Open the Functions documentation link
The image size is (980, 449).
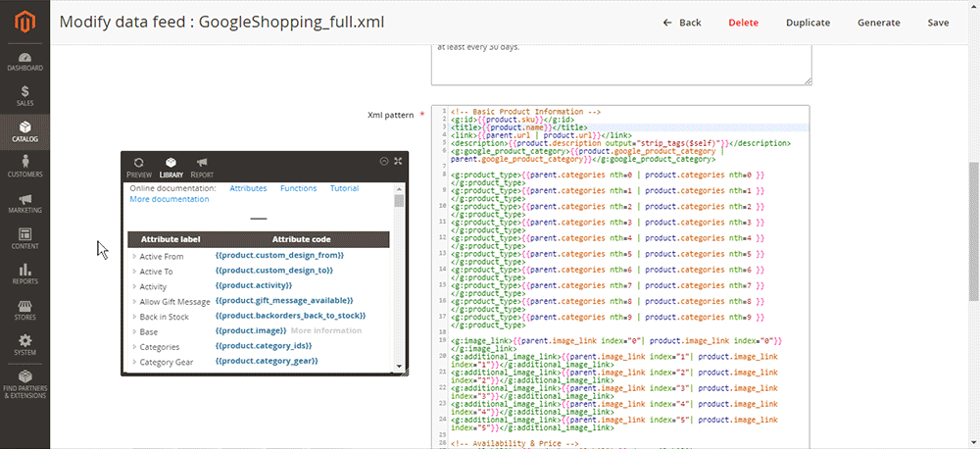click(x=298, y=188)
